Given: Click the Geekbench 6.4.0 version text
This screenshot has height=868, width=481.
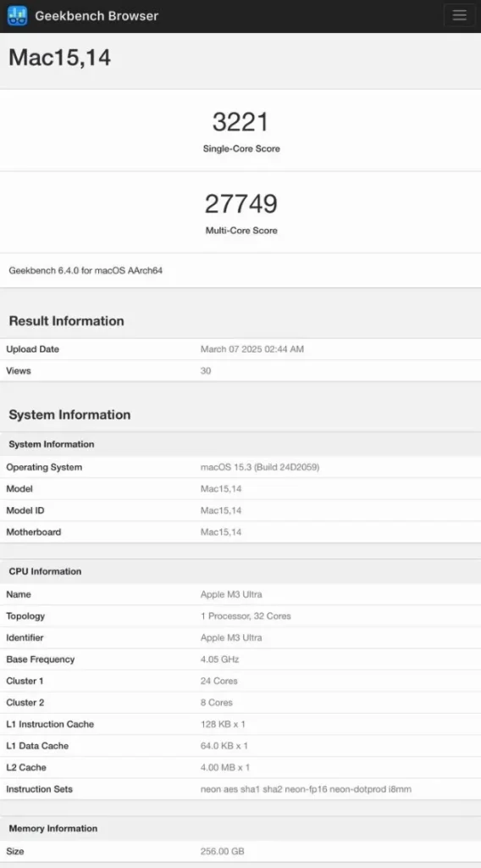Looking at the screenshot, I should tap(86, 270).
